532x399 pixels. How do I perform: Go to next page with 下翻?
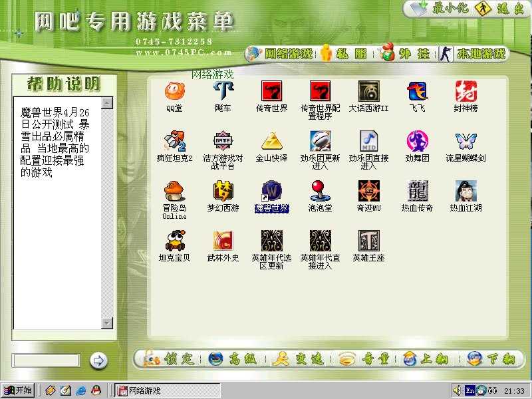(x=492, y=359)
